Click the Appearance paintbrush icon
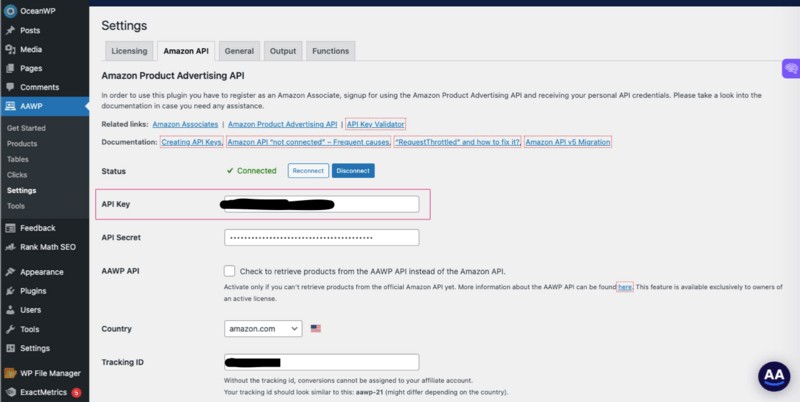 coord(10,272)
